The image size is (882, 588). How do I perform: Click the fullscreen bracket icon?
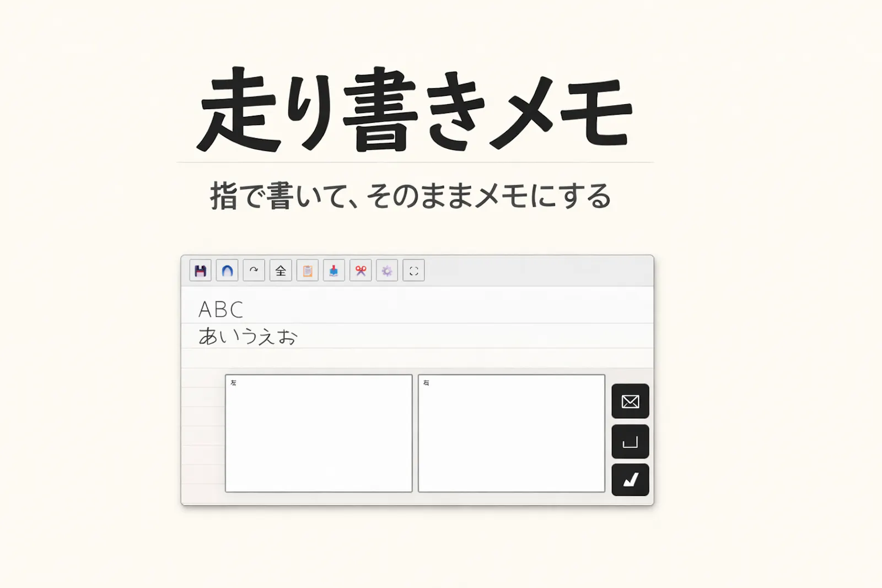[413, 271]
